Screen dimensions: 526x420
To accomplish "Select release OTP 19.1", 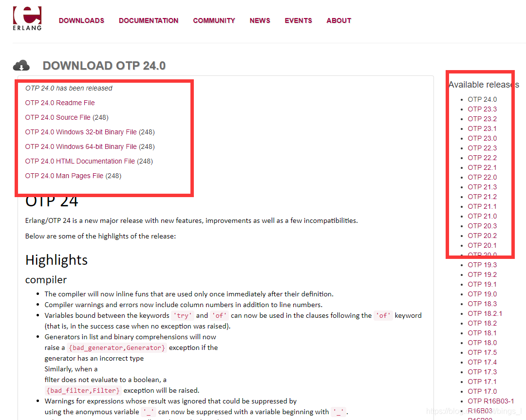I will tap(482, 284).
